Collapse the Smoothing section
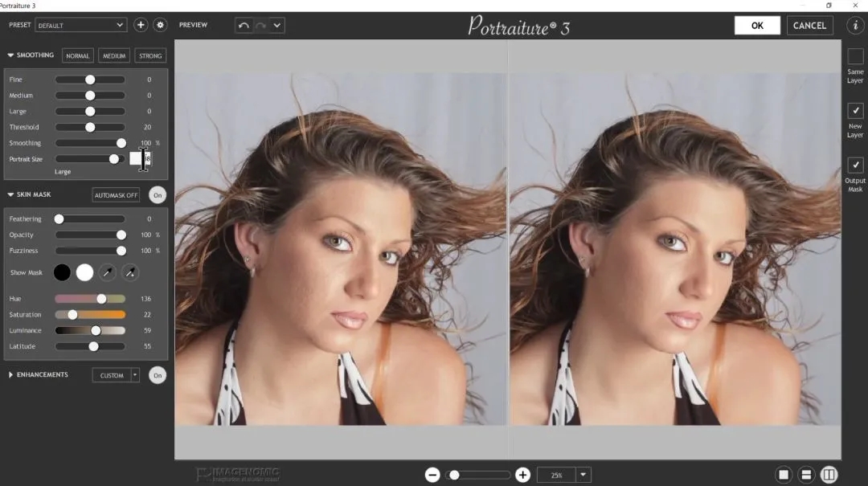Viewport: 868px width, 486px height. (10, 55)
